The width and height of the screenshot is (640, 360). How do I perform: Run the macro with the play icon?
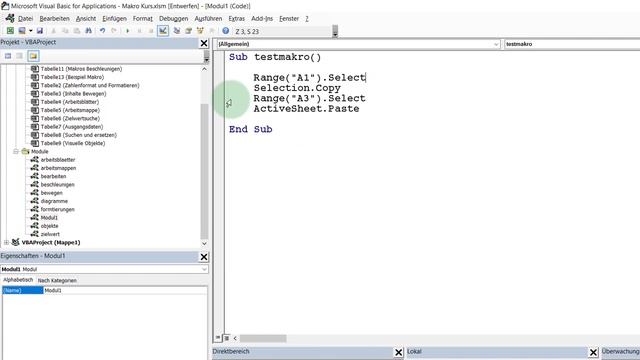coord(127,31)
